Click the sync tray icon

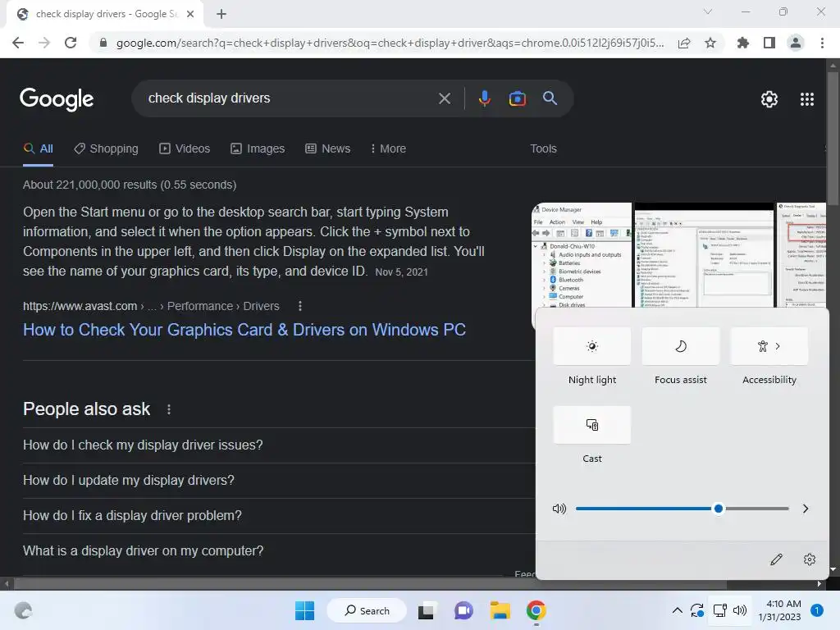tap(697, 610)
